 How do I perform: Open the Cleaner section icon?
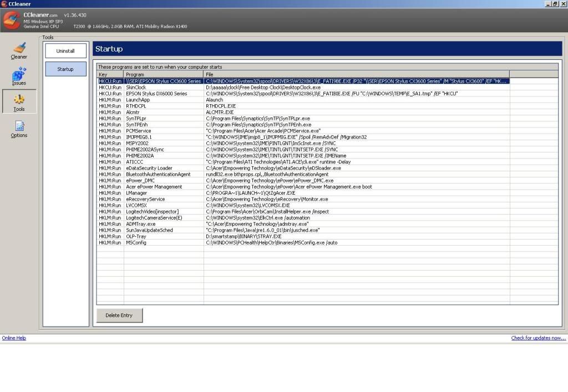(19, 50)
